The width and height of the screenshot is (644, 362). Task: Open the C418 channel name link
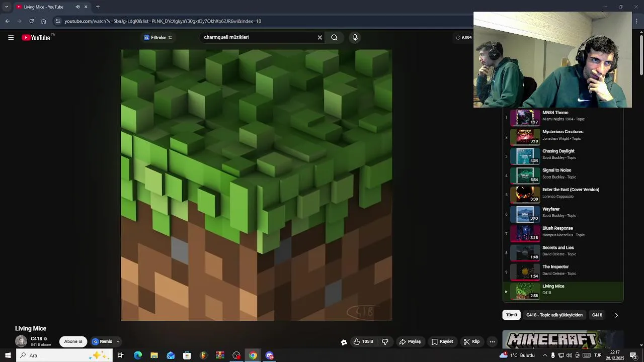[x=36, y=339]
